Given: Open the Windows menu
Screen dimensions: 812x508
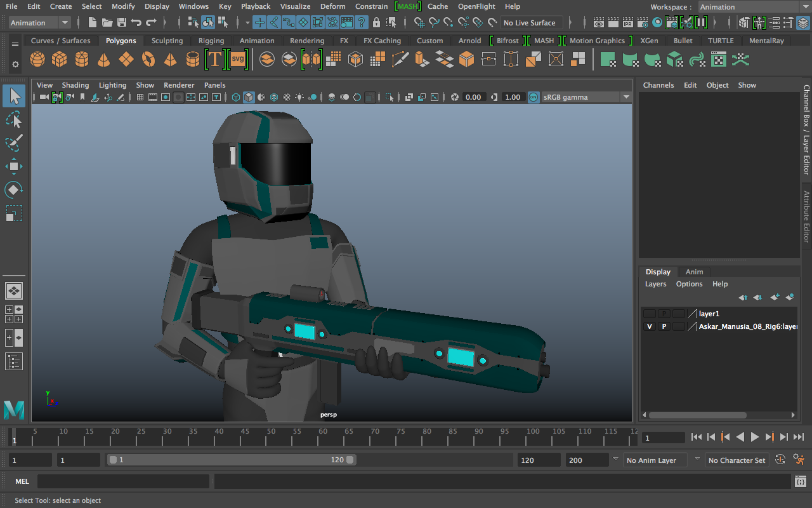Looking at the screenshot, I should click(x=193, y=6).
